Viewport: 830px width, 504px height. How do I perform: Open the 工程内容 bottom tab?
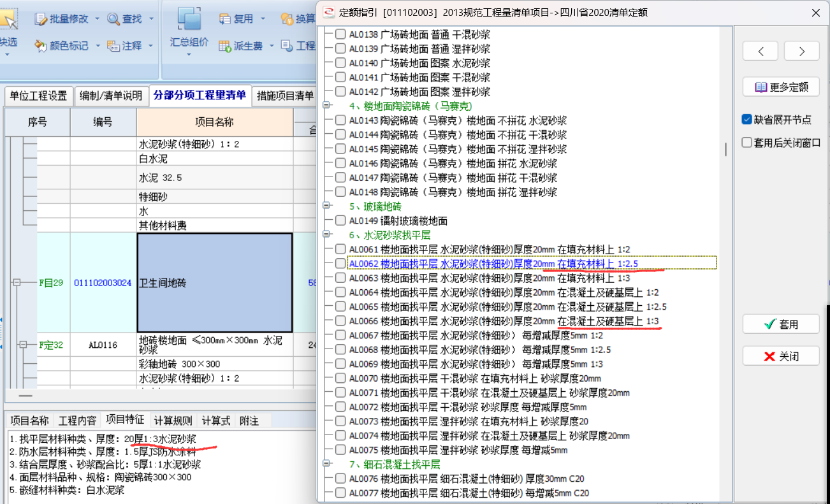coord(78,421)
